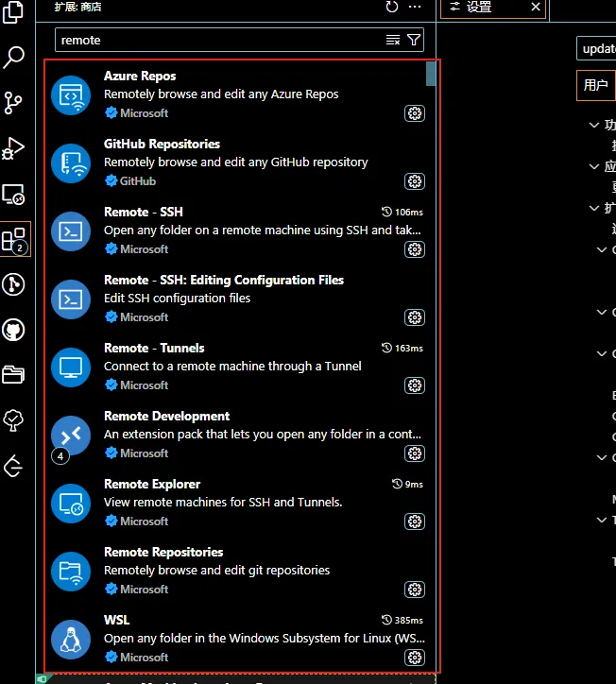Open the Search view in activity bar

pos(13,57)
